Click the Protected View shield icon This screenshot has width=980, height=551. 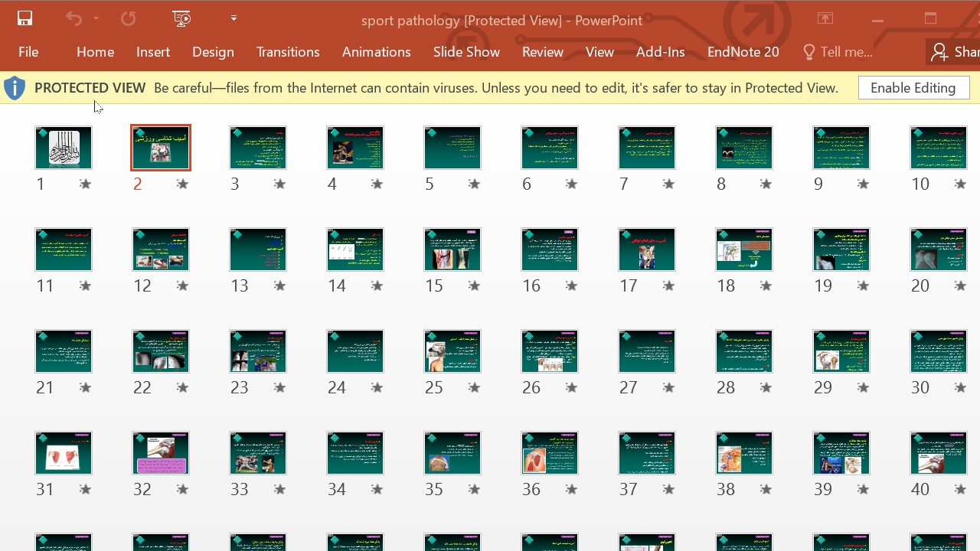pos(15,88)
